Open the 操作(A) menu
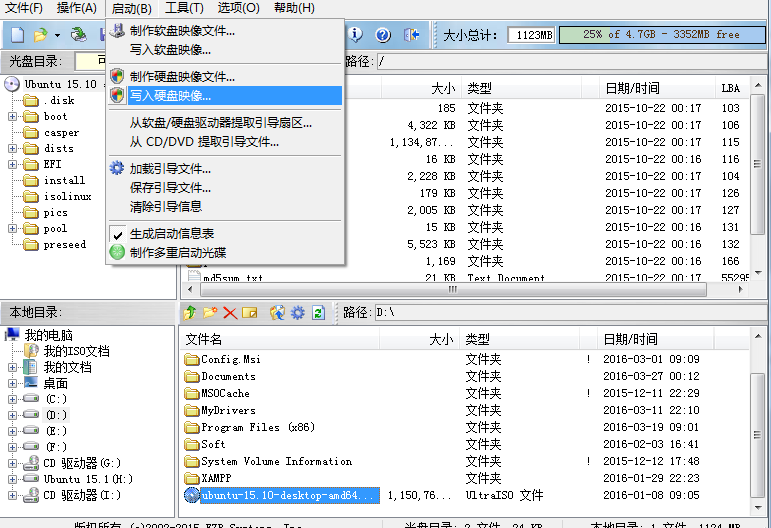This screenshot has height=528, width=771. point(76,8)
